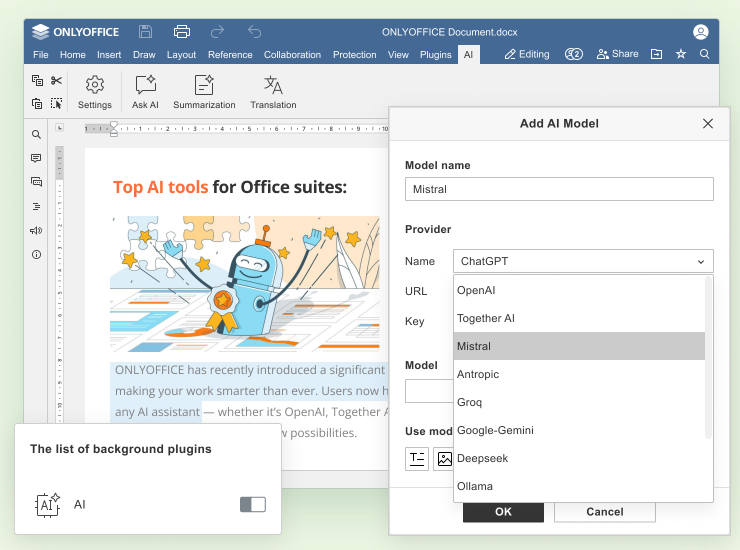Screen dimensions: 740x550
Task: Choose Together AI from the provider list
Action: [579, 318]
